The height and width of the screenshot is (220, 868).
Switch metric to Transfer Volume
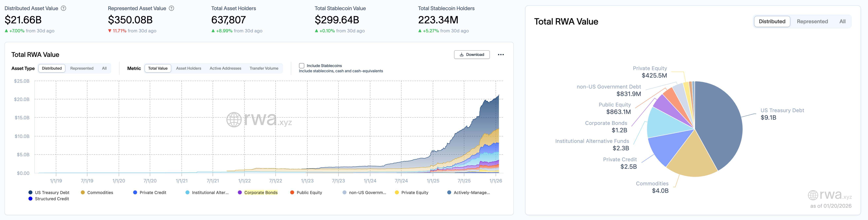pyautogui.click(x=264, y=68)
